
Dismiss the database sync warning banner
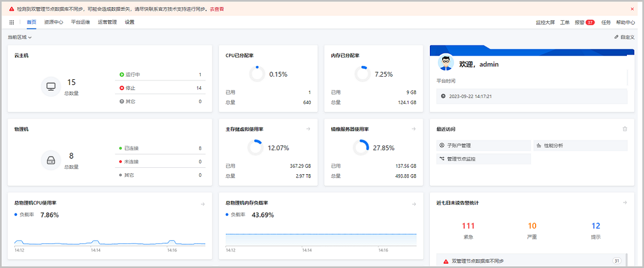[x=632, y=9]
